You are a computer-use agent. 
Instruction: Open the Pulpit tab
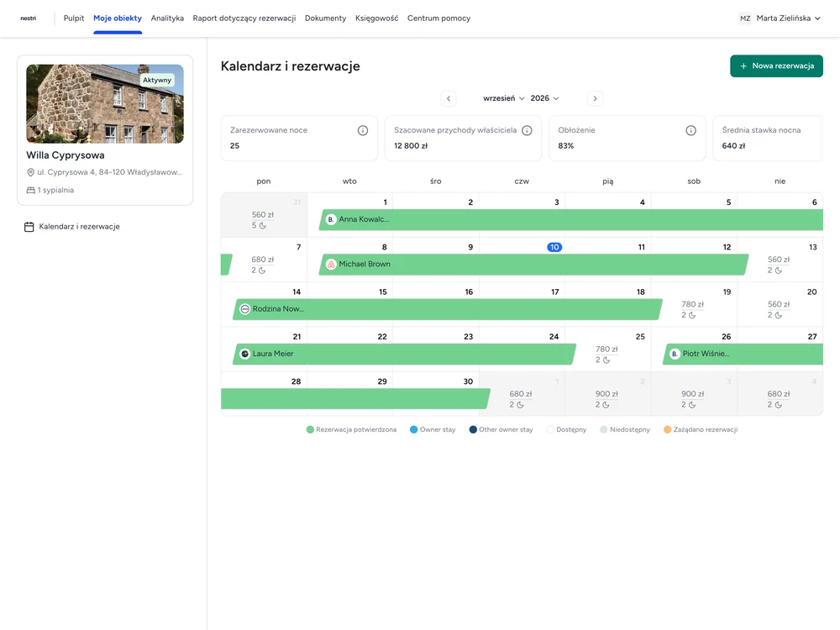pyautogui.click(x=74, y=18)
